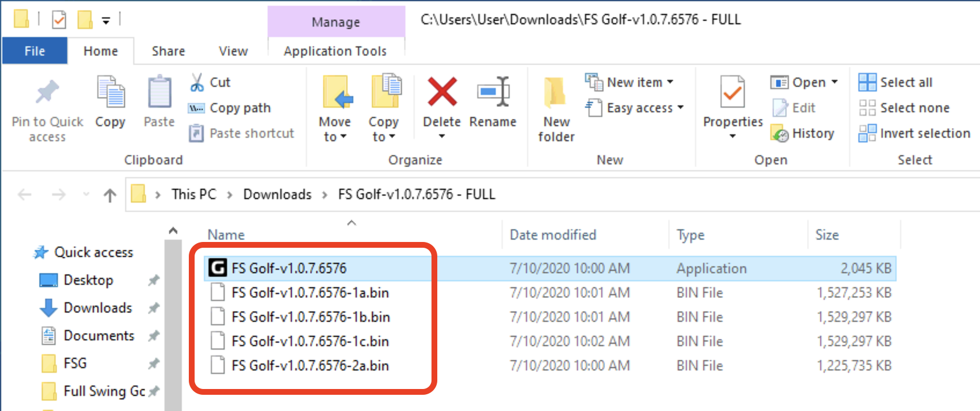The height and width of the screenshot is (411, 980).
Task: Go up one folder level with Up arrow
Action: pyautogui.click(x=110, y=195)
